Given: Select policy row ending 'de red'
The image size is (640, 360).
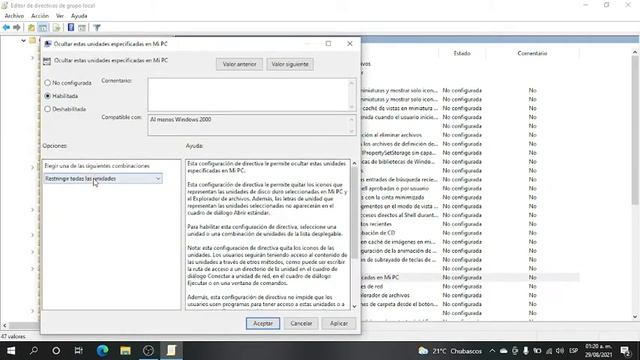Looking at the screenshot, I should [x=469, y=287].
